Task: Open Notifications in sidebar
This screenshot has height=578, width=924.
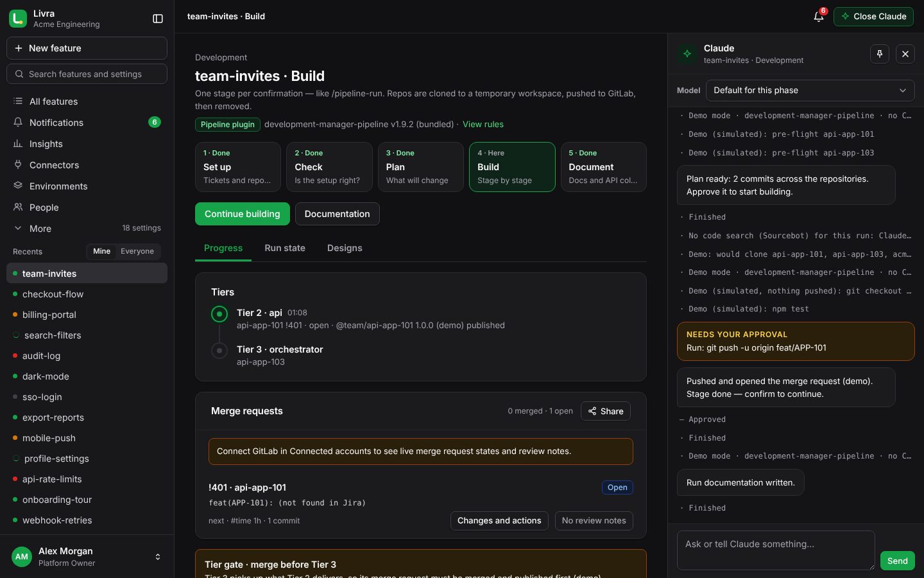Action: point(87,123)
